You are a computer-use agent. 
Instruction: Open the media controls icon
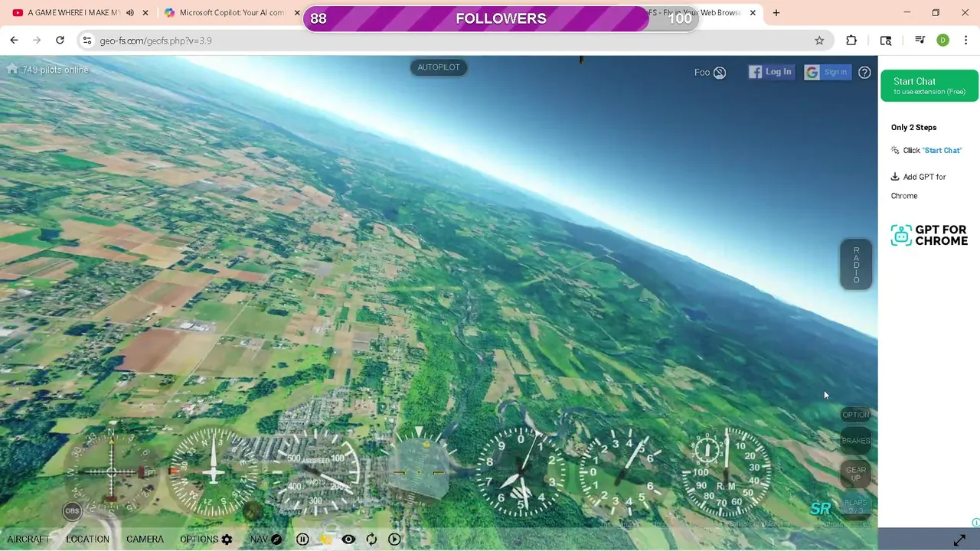click(920, 41)
